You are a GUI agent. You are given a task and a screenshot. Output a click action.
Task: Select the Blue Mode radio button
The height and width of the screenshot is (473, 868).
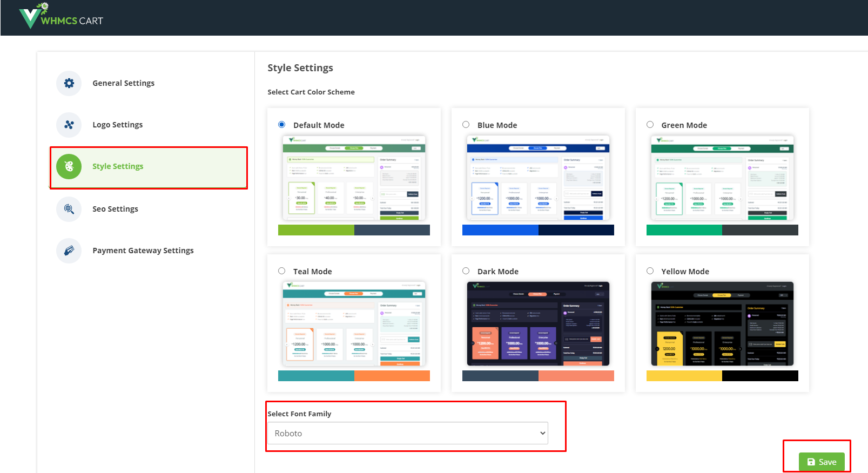pyautogui.click(x=466, y=125)
